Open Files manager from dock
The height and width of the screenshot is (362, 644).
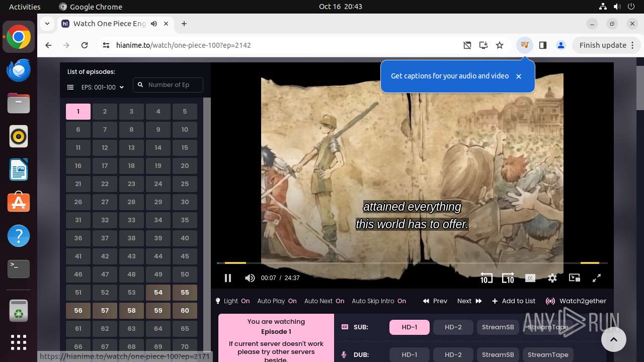(19, 104)
